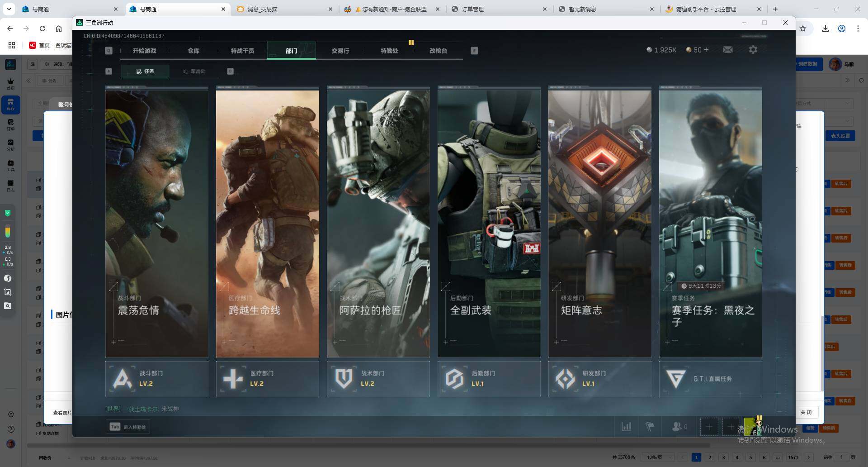868x467 pixels.
Task: Open the new browser tab plus button
Action: (775, 9)
